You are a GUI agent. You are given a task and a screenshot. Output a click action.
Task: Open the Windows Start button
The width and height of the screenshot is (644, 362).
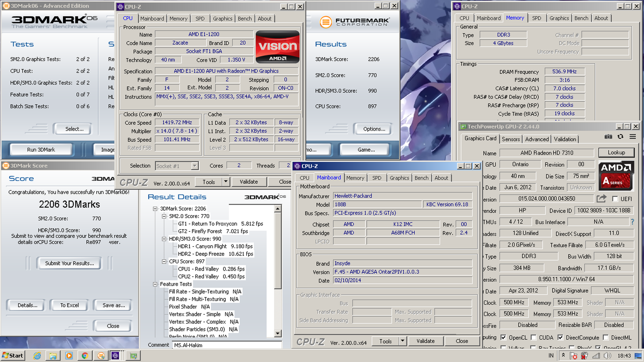click(13, 356)
